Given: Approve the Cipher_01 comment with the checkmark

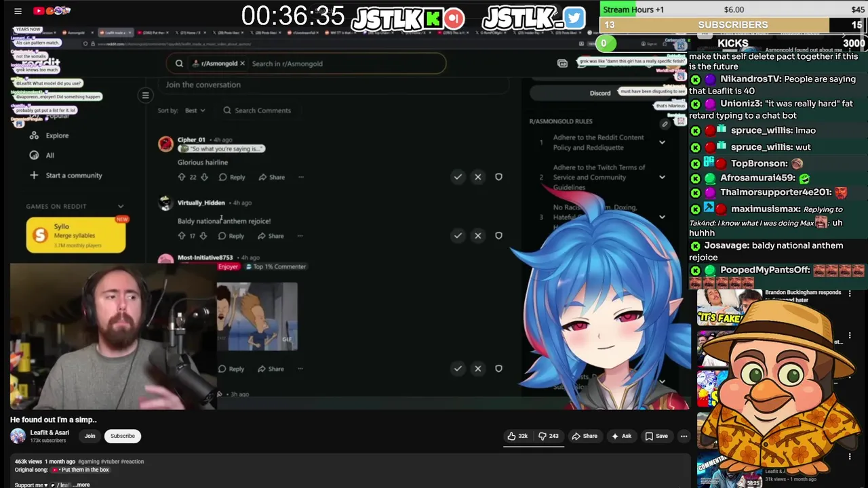Looking at the screenshot, I should point(458,177).
